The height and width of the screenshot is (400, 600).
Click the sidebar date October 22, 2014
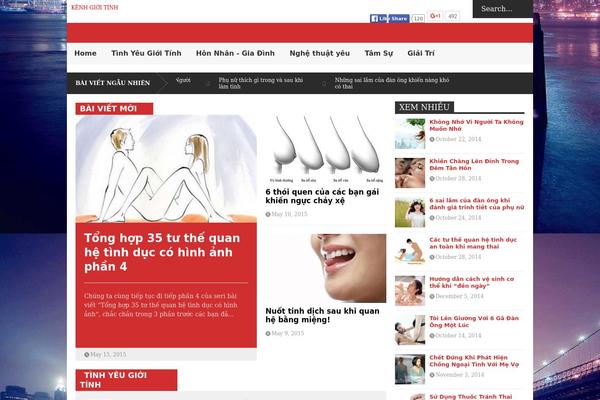tap(458, 139)
